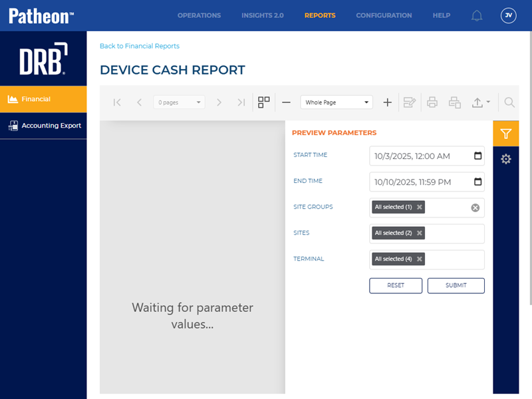Remove the Sites 'All selected (2)' tag
This screenshot has height=399, width=532.
(419, 233)
